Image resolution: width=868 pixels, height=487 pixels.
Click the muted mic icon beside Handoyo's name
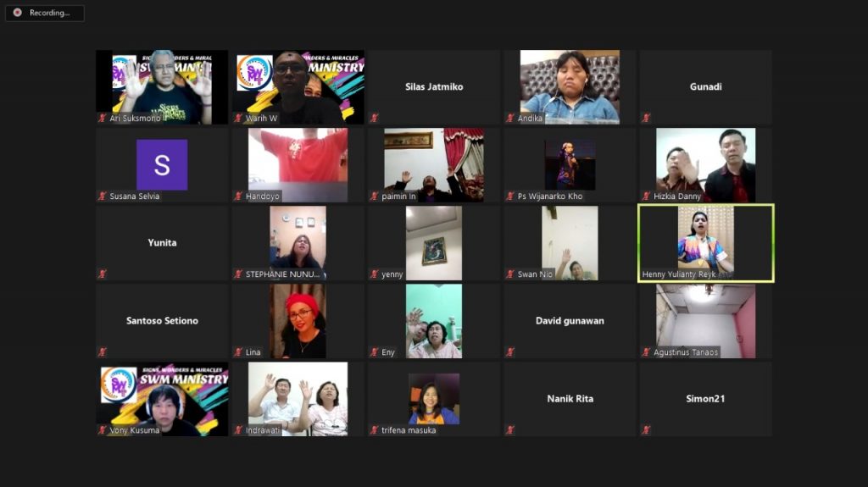[239, 196]
